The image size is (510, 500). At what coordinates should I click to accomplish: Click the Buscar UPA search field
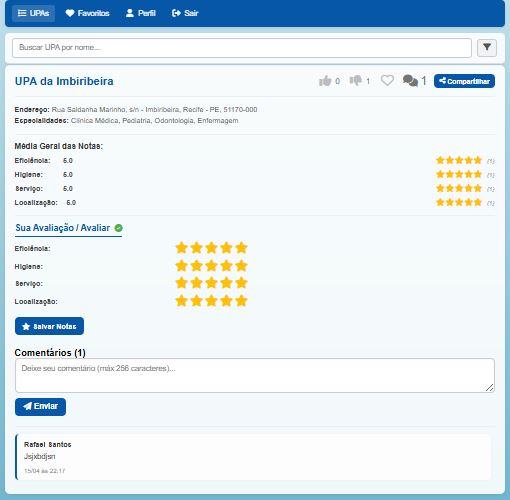(x=242, y=48)
